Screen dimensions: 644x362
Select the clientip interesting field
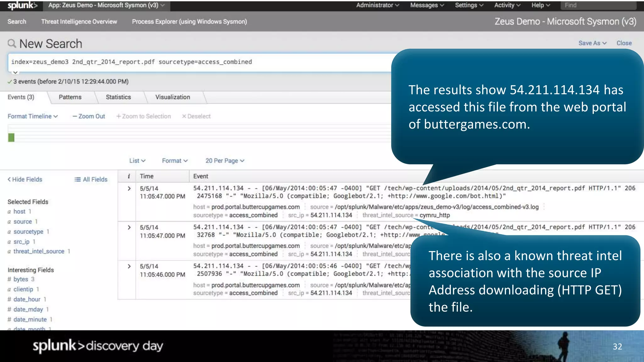(23, 289)
